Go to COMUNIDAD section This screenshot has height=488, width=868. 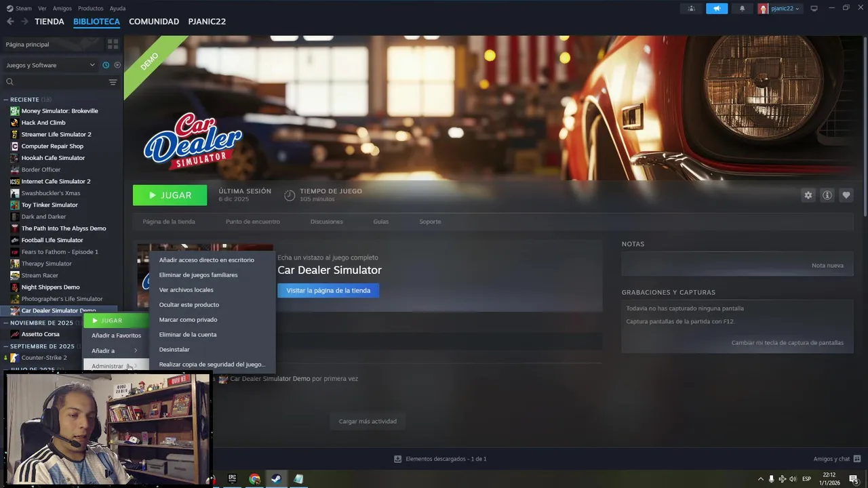pyautogui.click(x=154, y=22)
